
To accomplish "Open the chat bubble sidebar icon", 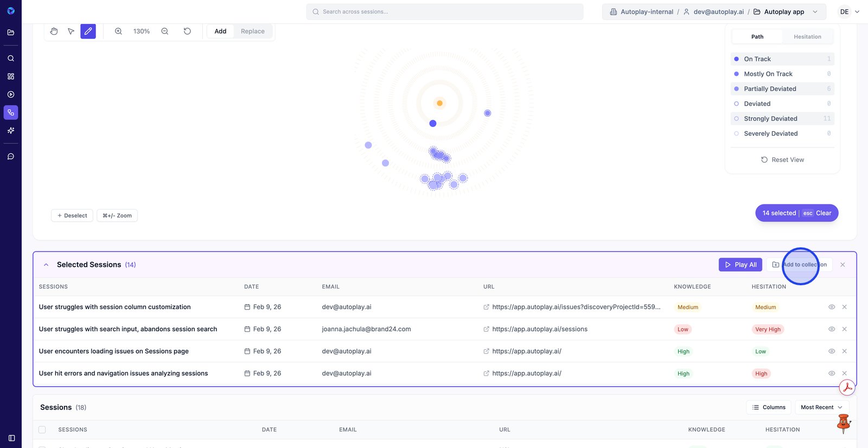I will coord(11,157).
